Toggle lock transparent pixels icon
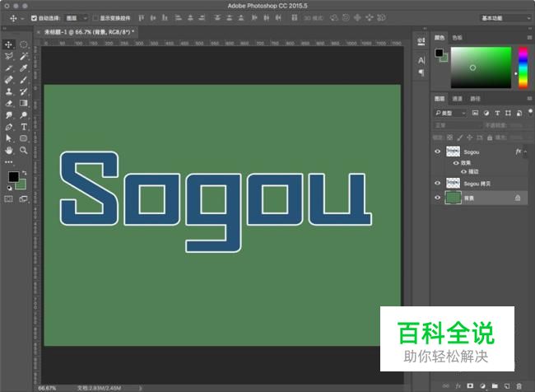The height and width of the screenshot is (392, 535). tap(450, 138)
